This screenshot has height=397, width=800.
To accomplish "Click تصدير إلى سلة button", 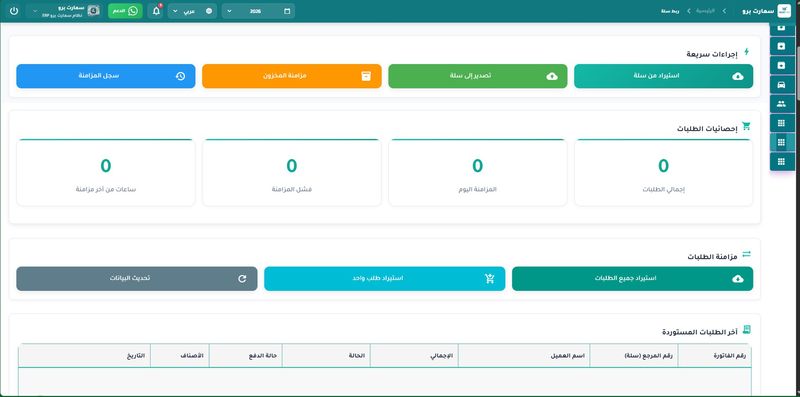I will point(478,76).
